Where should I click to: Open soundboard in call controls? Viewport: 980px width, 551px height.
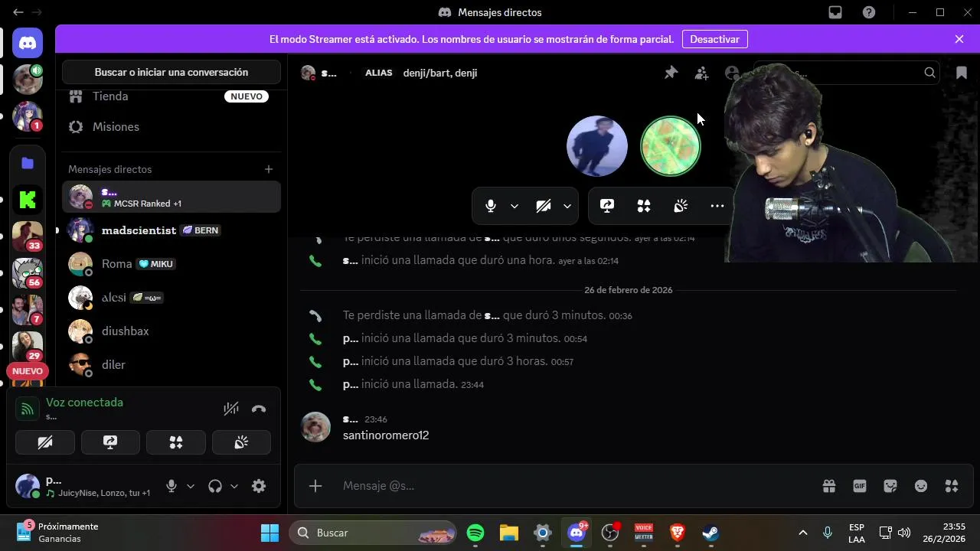point(681,206)
